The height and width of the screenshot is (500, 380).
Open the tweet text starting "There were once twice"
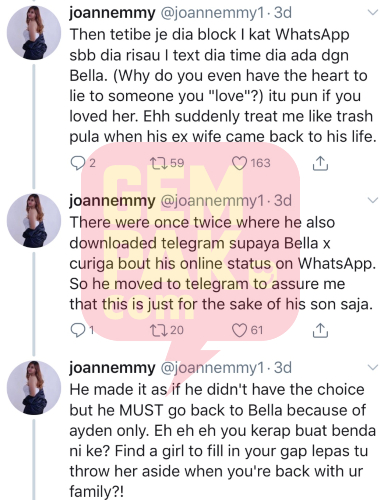click(222, 263)
